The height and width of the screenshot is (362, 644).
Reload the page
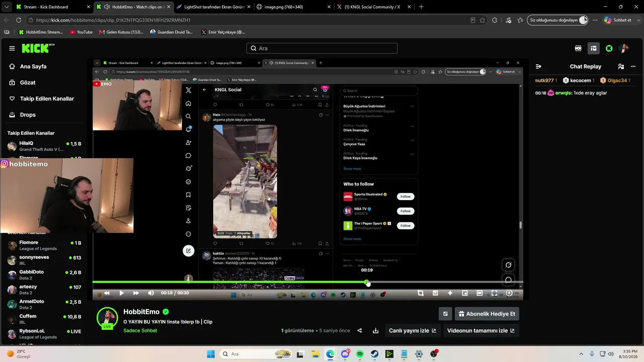pyautogui.click(x=19, y=20)
